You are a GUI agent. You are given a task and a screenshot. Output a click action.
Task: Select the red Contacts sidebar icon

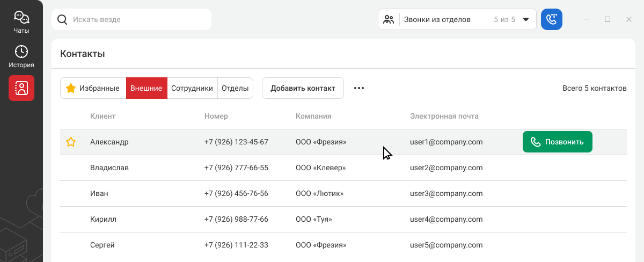[x=21, y=88]
